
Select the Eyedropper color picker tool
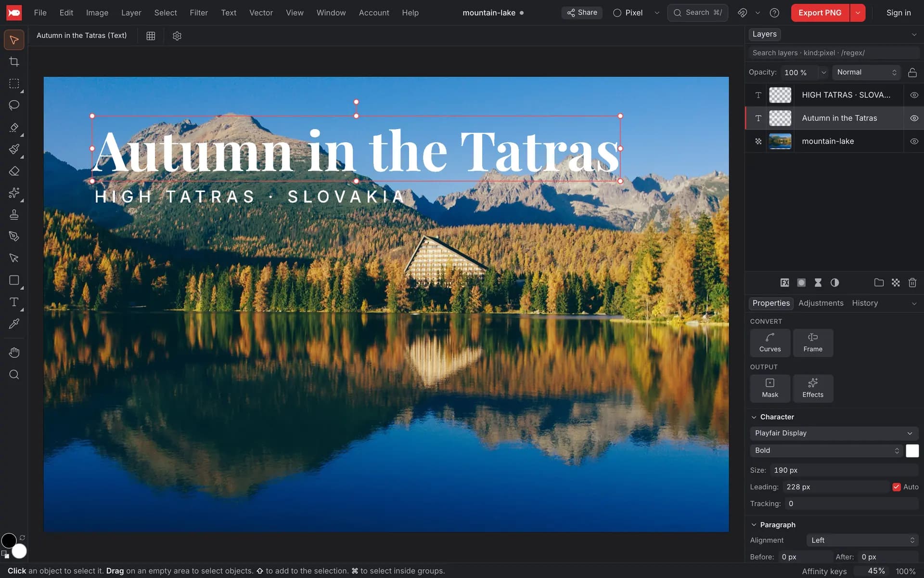14,324
